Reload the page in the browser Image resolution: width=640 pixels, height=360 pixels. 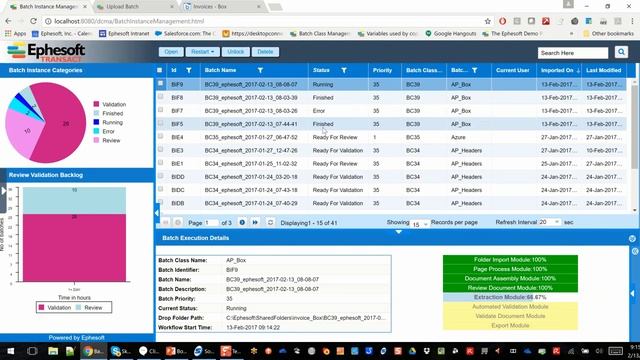tap(33, 21)
